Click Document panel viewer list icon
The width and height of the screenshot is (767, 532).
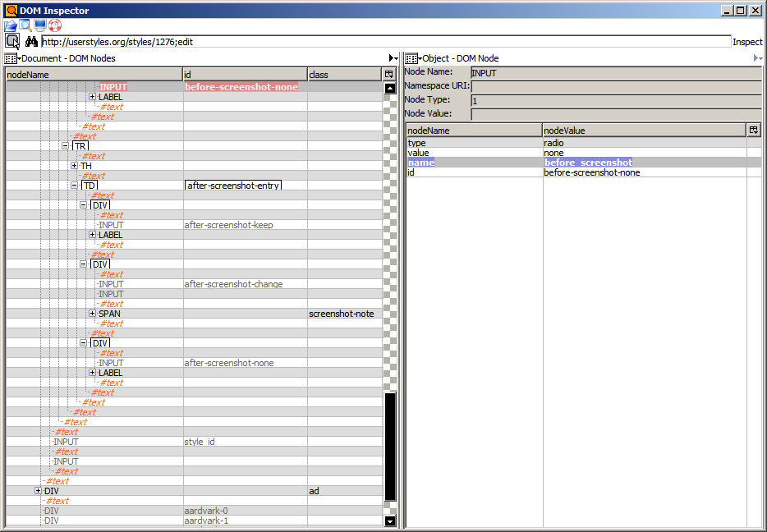click(x=11, y=58)
